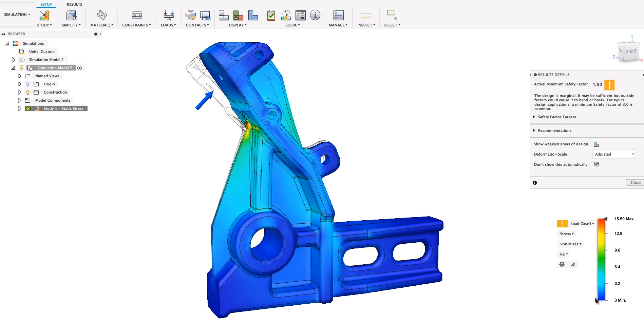
Task: Click the Study Materials atom icon
Action: (101, 15)
